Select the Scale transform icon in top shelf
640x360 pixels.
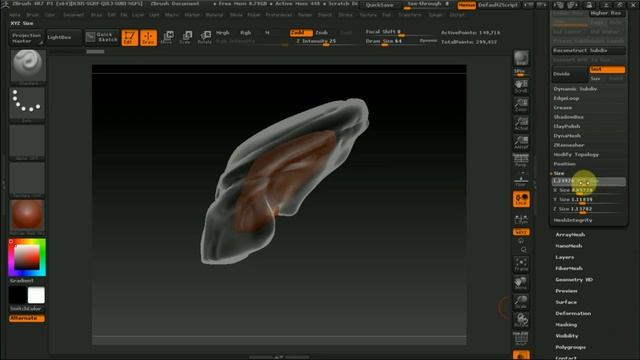pyautogui.click(x=186, y=37)
